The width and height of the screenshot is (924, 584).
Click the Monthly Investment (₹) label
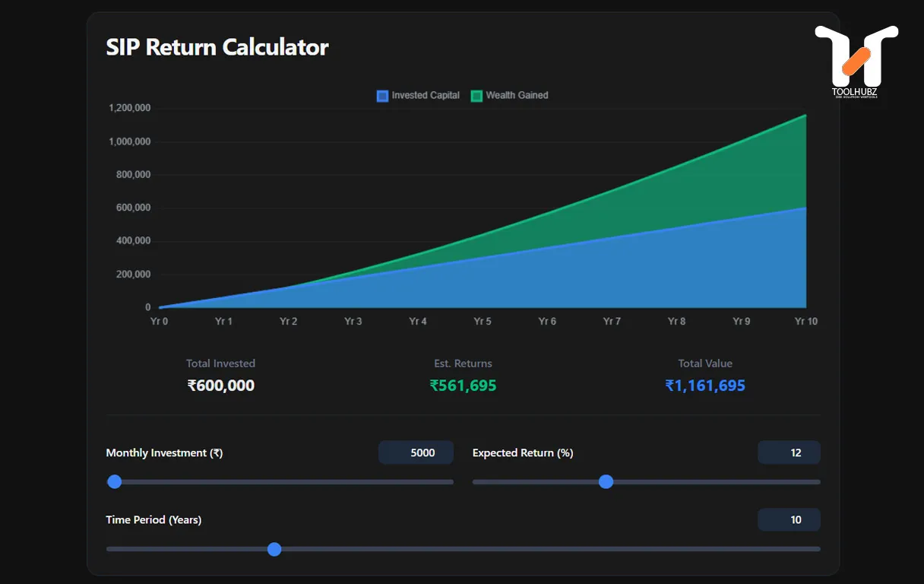click(164, 452)
